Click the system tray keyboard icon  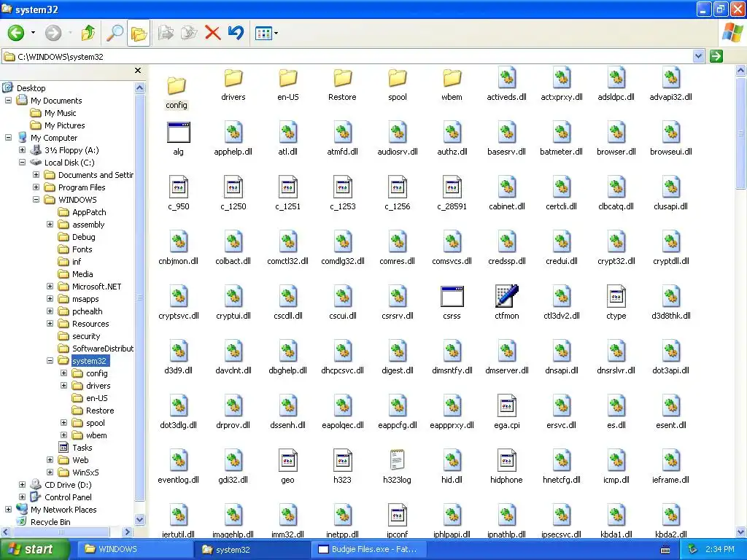click(665, 550)
